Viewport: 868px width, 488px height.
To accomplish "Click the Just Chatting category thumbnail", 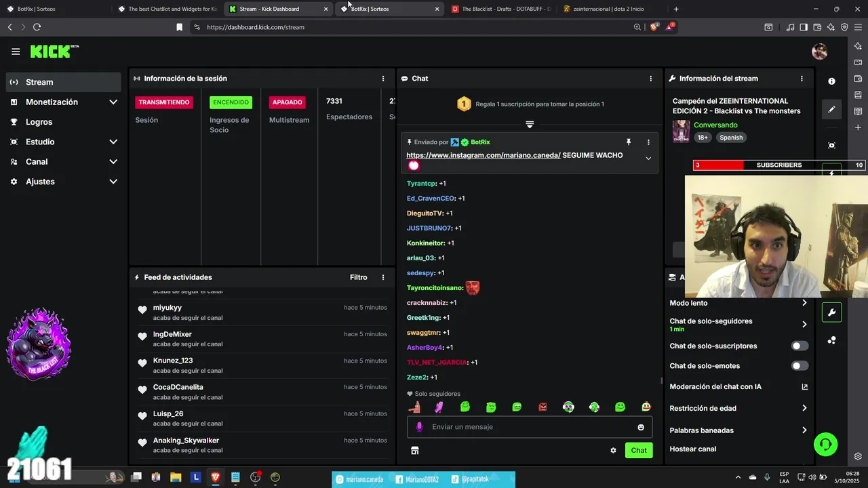I will pyautogui.click(x=681, y=131).
